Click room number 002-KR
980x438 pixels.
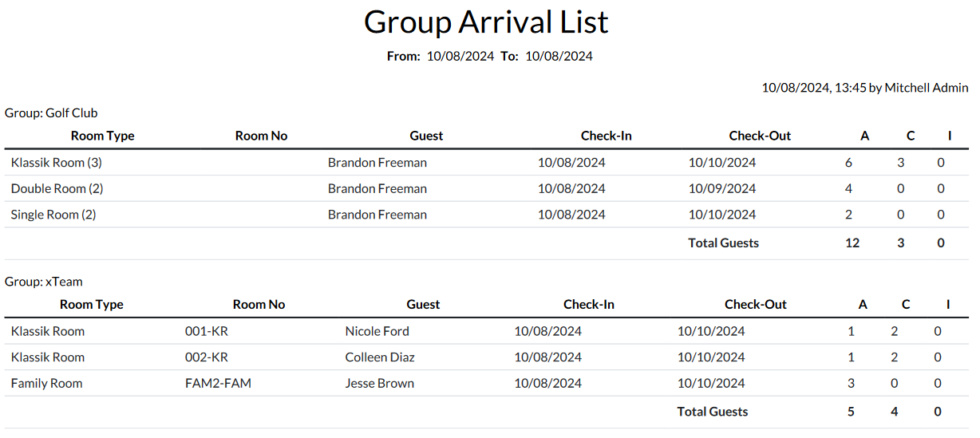pyautogui.click(x=206, y=357)
